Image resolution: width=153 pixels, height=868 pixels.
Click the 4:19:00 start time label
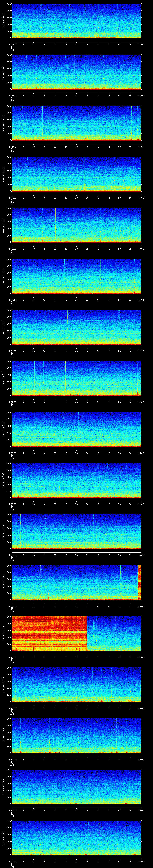point(12,300)
